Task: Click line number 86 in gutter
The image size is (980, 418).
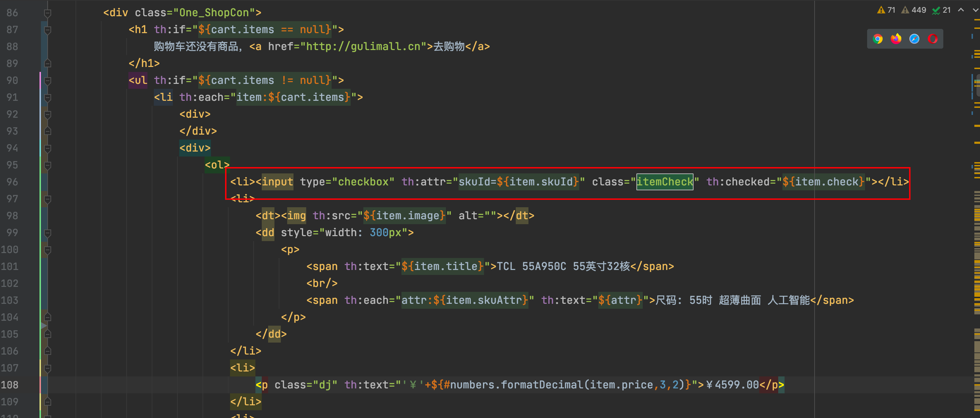Action: click(12, 13)
